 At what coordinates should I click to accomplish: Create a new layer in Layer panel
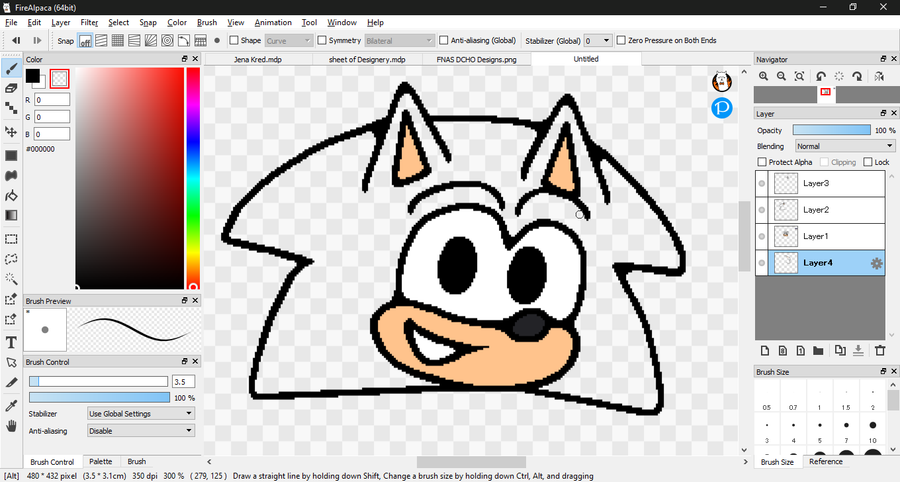(x=765, y=350)
